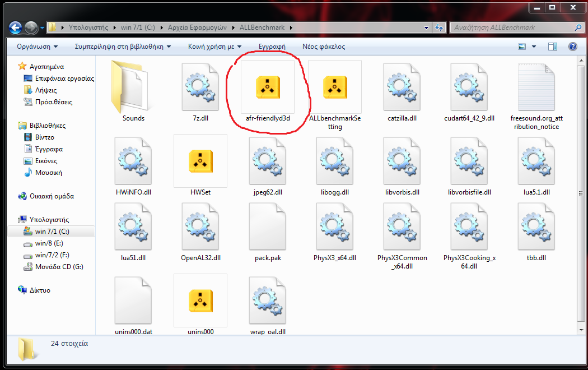Select the afr-friendlyd3d application icon
Image resolution: width=588 pixels, height=370 pixels.
268,87
